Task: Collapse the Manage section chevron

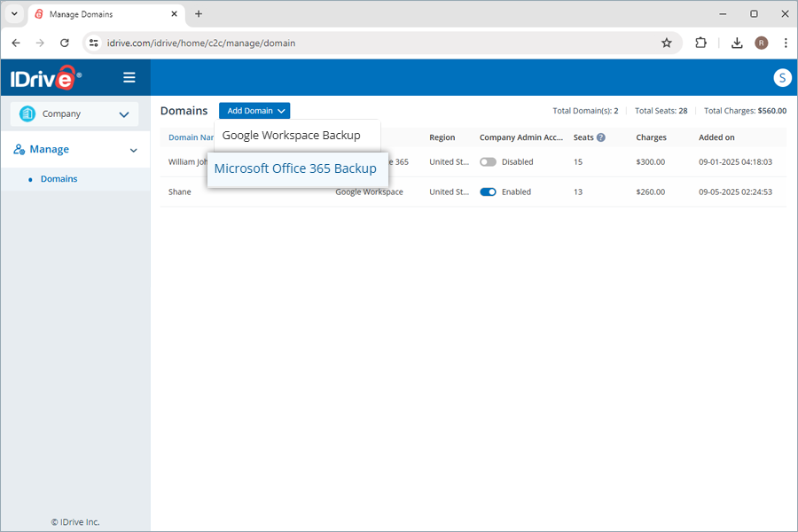Action: pos(133,150)
